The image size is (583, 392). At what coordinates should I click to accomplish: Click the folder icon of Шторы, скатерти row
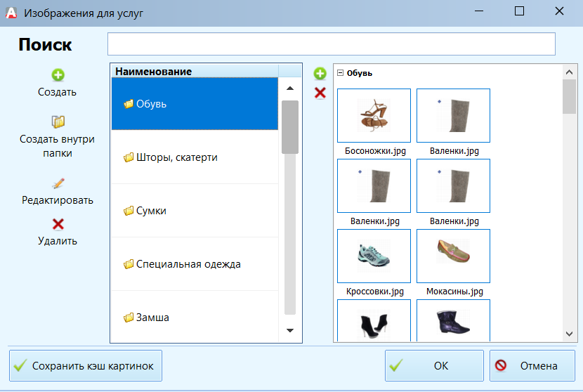pos(129,157)
